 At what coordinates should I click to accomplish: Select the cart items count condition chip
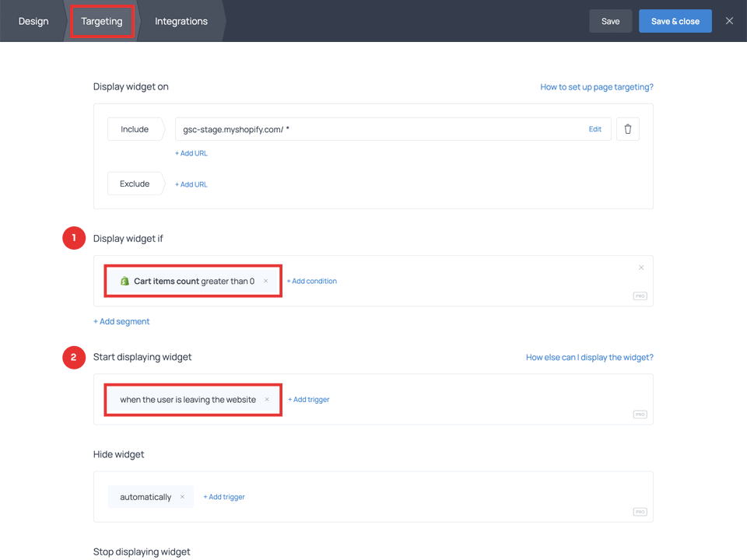187,281
